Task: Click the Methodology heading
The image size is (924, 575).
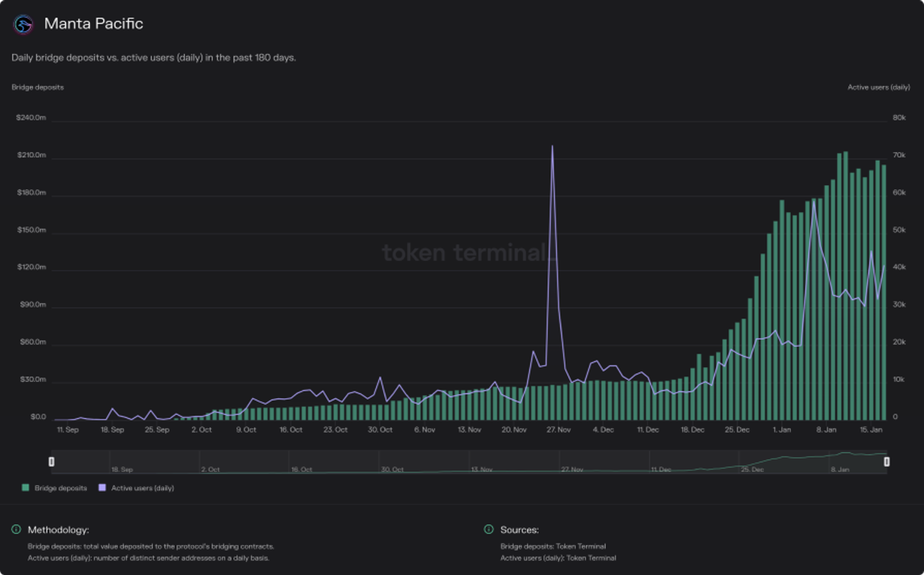Action: 59,530
